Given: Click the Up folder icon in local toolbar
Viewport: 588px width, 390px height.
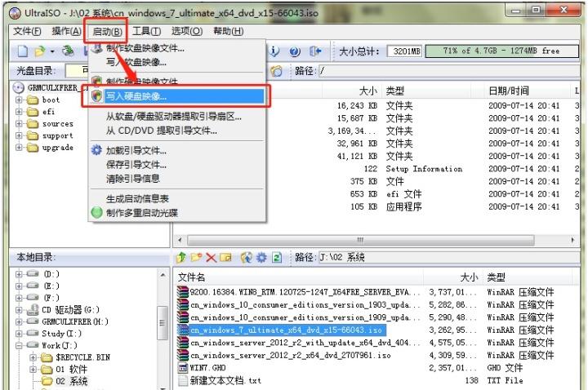Looking at the screenshot, I should point(181,257).
